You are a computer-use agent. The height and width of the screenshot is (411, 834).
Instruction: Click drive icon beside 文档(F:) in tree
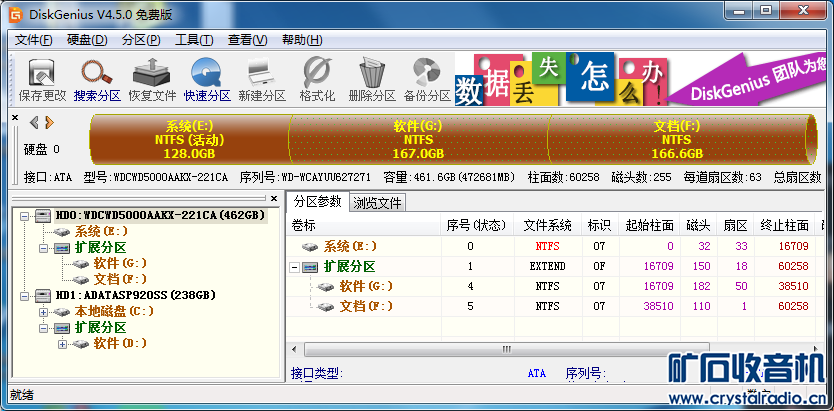(x=81, y=280)
